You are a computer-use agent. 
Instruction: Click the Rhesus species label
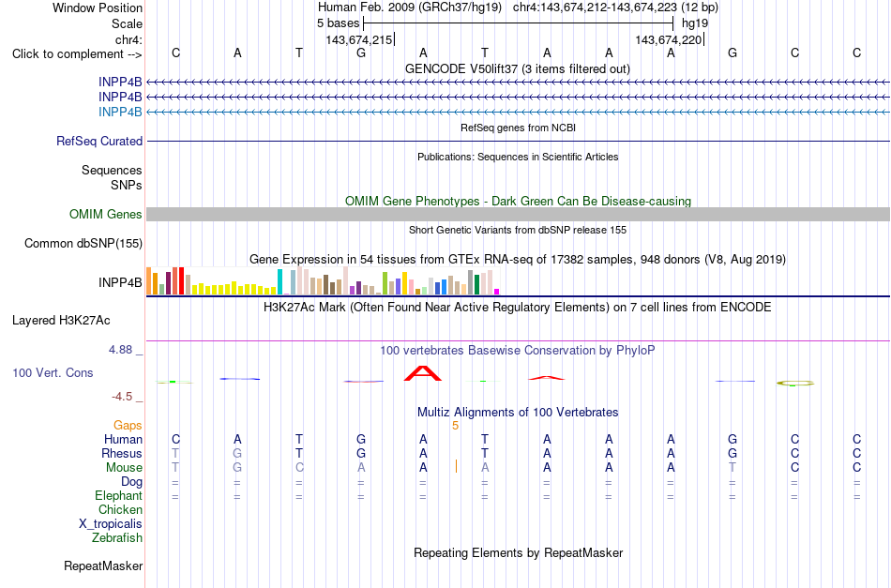(x=122, y=453)
